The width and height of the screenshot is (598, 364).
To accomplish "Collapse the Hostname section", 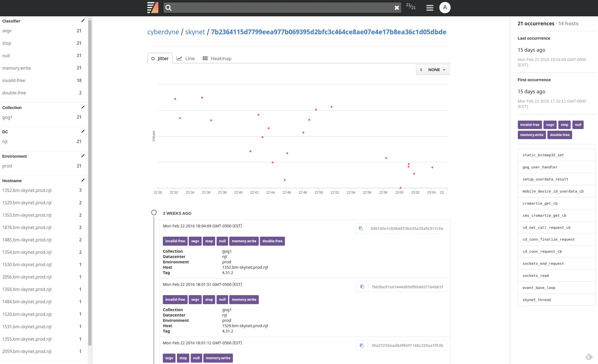I will [x=83, y=180].
